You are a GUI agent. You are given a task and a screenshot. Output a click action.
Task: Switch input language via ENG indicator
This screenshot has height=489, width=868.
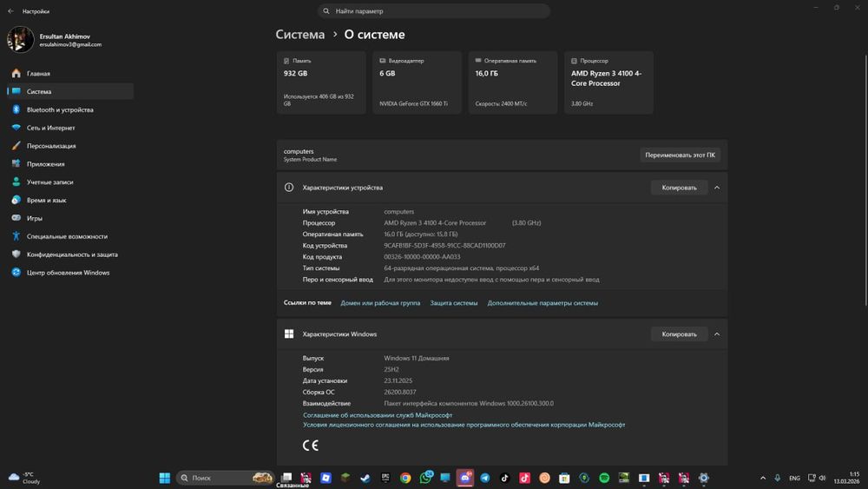(x=794, y=478)
